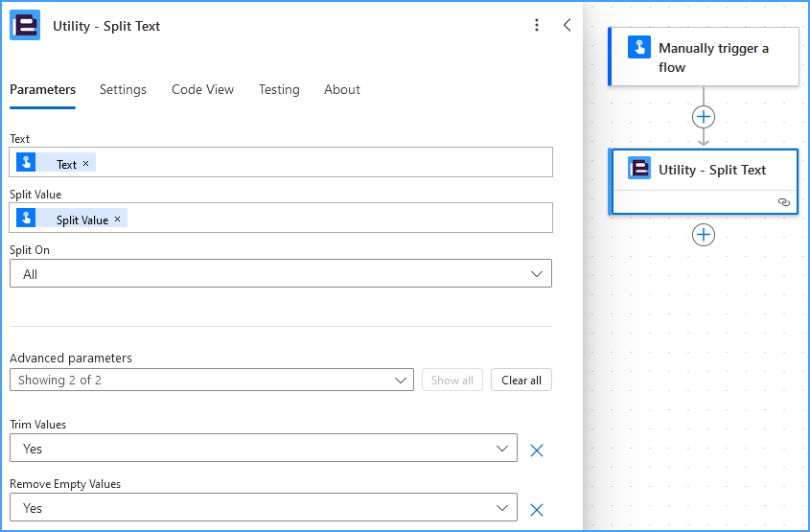Viewport: 810px width, 532px height.
Task: Open the Code View tab
Action: click(x=202, y=89)
